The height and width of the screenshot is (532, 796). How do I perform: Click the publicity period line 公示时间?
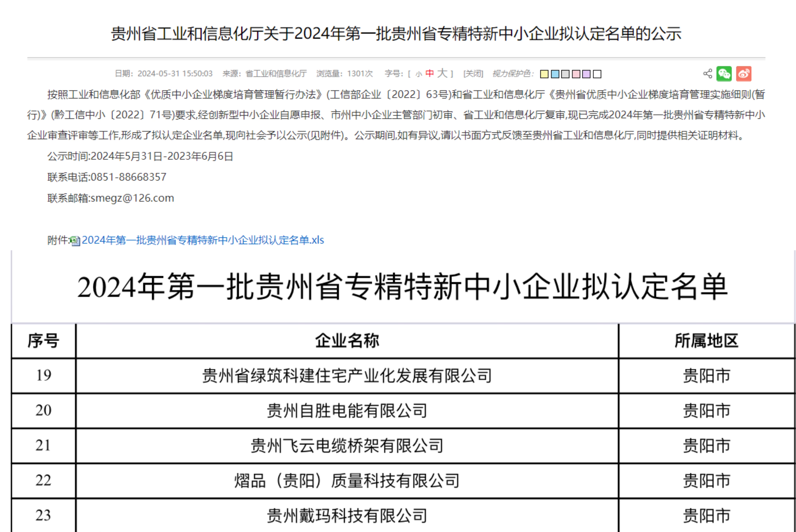click(x=140, y=156)
